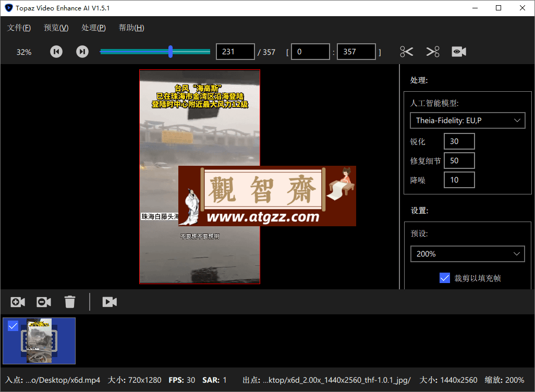This screenshot has height=392, width=535.
Task: Open the 预览(V) menu
Action: tap(56, 28)
